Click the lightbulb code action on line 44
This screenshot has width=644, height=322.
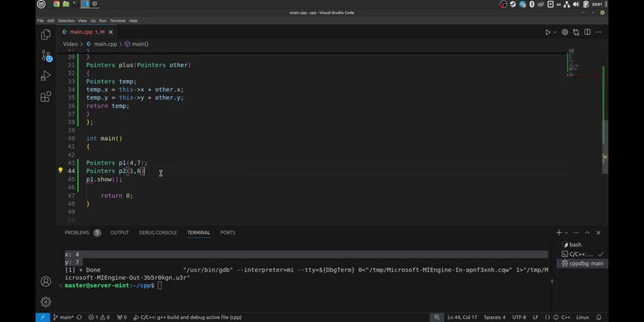(60, 170)
